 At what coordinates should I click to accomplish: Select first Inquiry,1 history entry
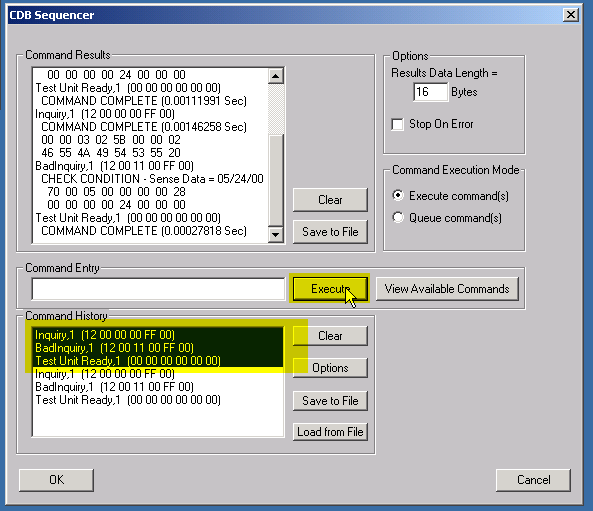(x=158, y=335)
